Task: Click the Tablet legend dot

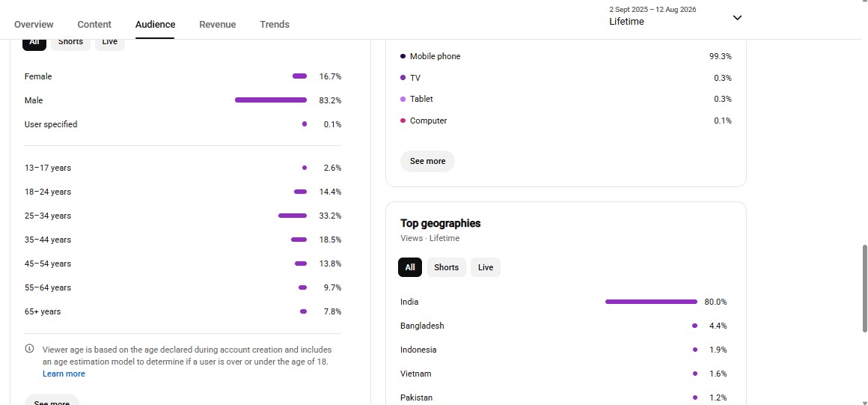Action: coord(403,99)
